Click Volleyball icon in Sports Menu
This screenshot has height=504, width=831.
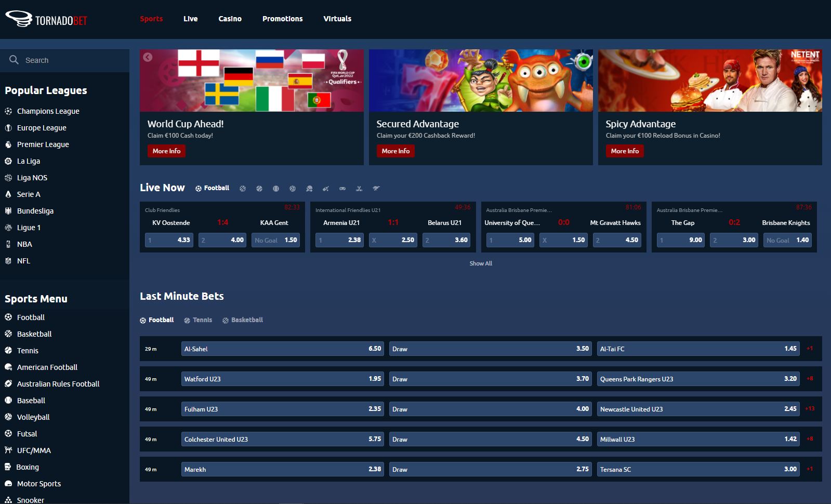[x=8, y=417]
